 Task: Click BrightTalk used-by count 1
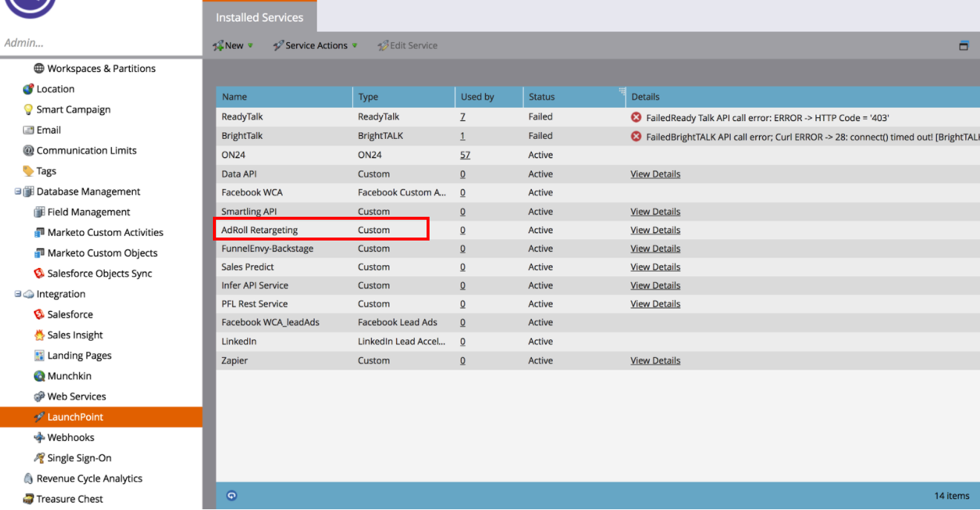click(x=463, y=137)
